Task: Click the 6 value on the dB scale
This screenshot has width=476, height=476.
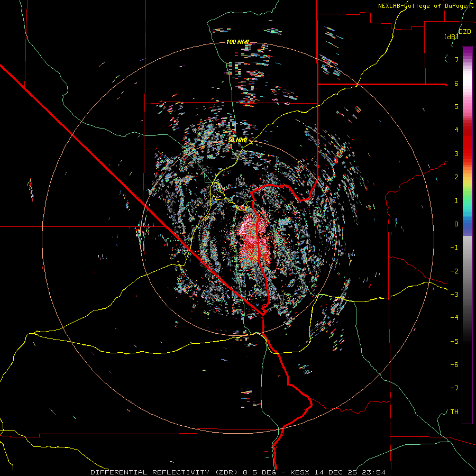Action: coord(456,83)
